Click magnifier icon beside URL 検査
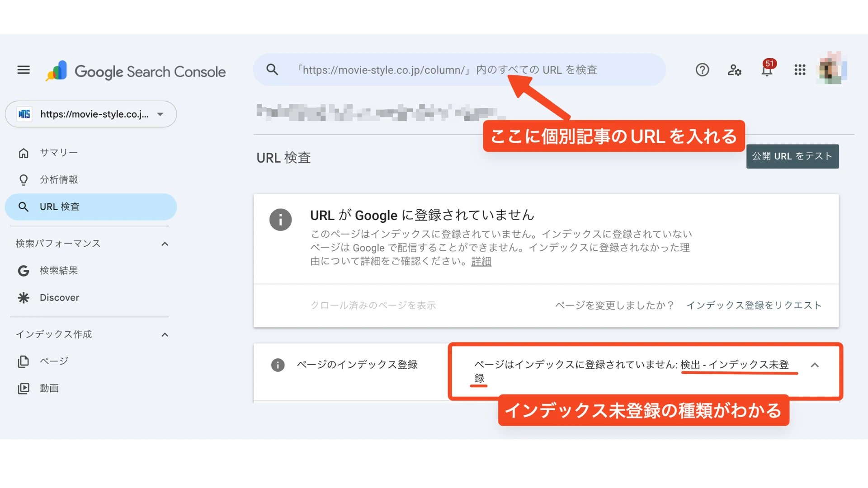 coord(24,207)
